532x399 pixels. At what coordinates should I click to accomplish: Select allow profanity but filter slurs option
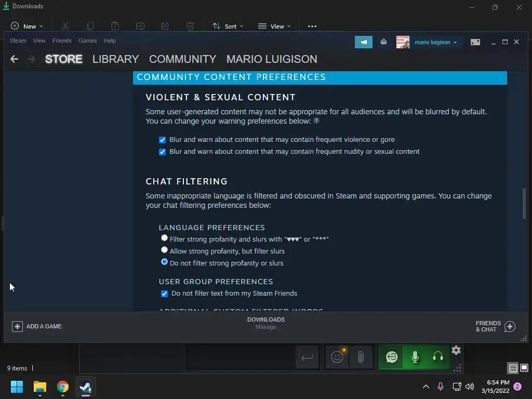click(164, 250)
